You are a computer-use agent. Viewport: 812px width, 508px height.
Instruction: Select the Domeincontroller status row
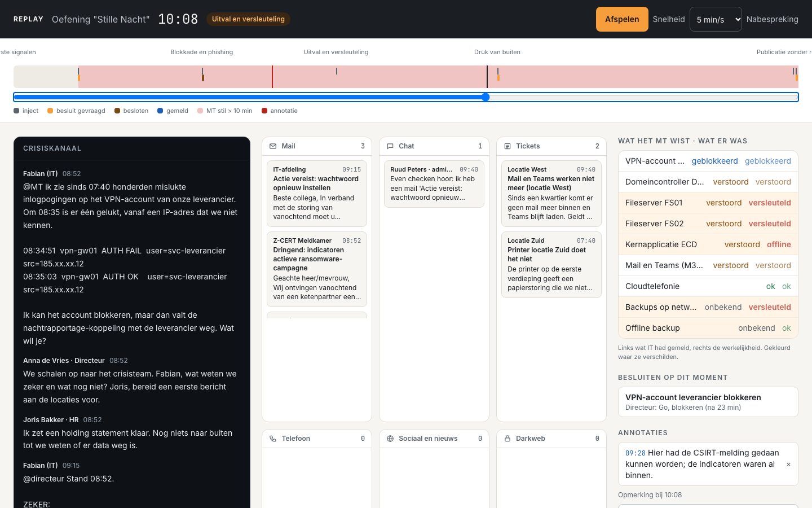708,182
